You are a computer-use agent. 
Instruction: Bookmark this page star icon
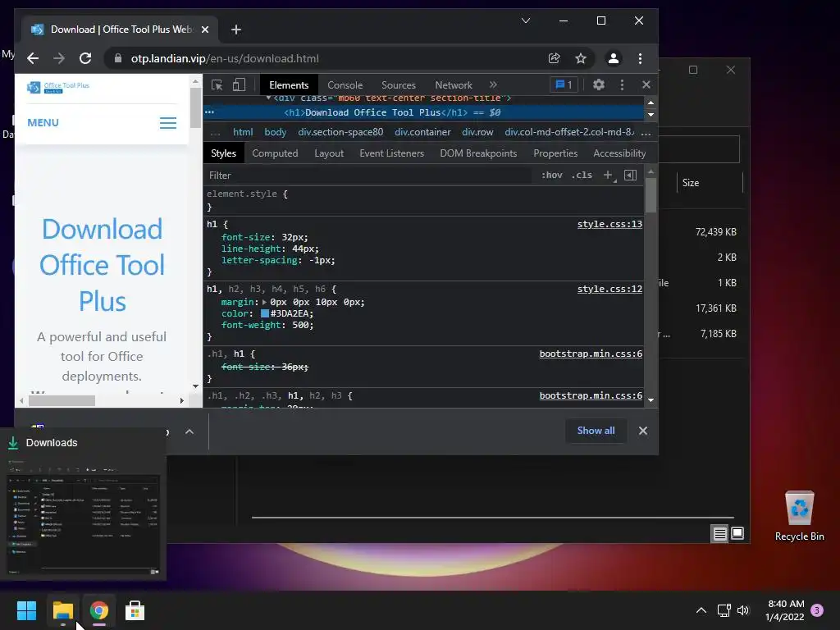pyautogui.click(x=581, y=58)
